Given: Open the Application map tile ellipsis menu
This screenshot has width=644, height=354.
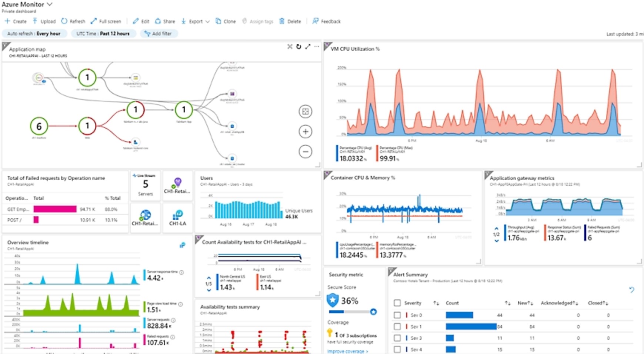Looking at the screenshot, I should 317,47.
